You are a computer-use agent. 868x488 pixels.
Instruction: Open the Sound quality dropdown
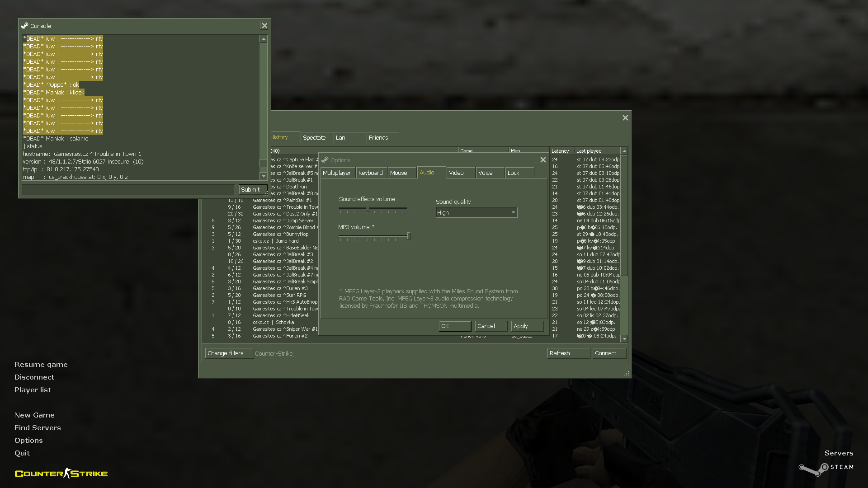pos(476,212)
